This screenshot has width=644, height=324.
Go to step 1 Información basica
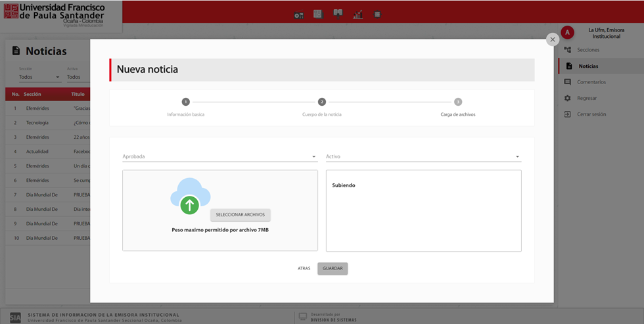(186, 102)
